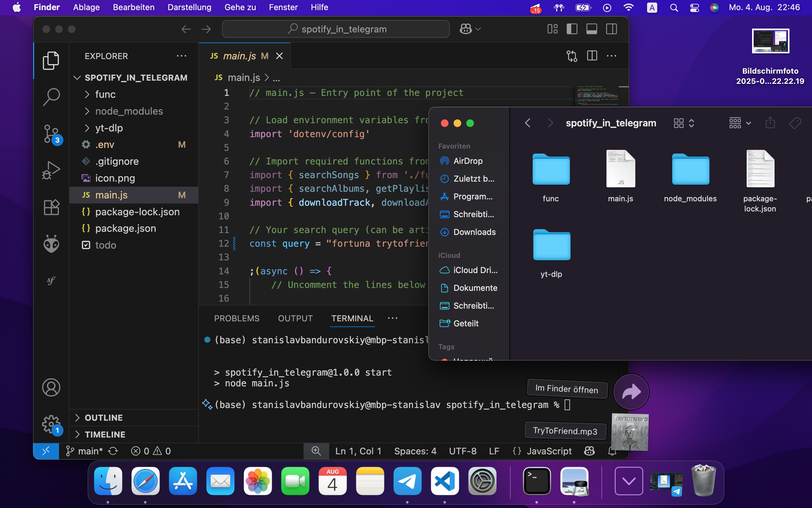Open the Manage gear in activity bar
The width and height of the screenshot is (812, 508).
coord(52,424)
